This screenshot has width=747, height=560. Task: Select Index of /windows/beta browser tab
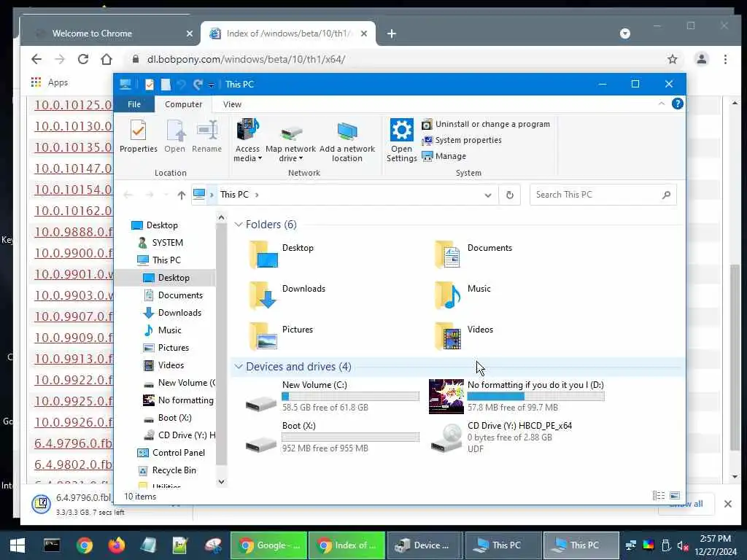pyautogui.click(x=287, y=34)
